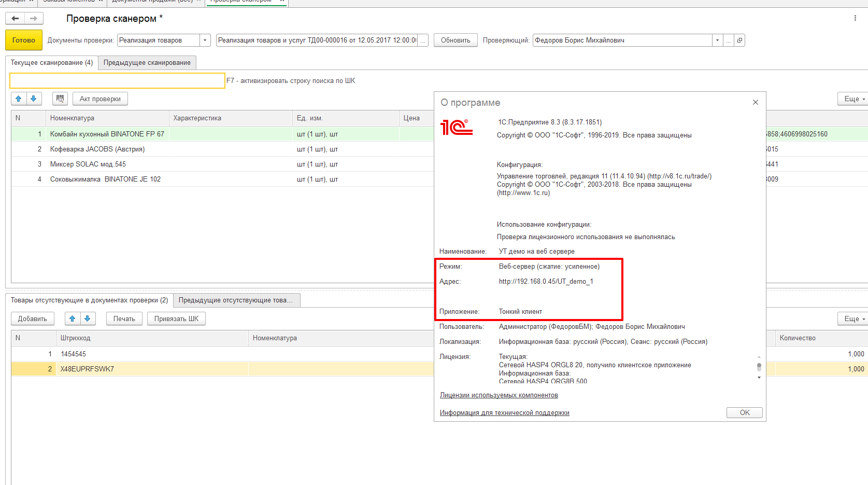
Task: Click quantity 1,000 in X48EUPRFSWK7 row
Action: coord(856,369)
